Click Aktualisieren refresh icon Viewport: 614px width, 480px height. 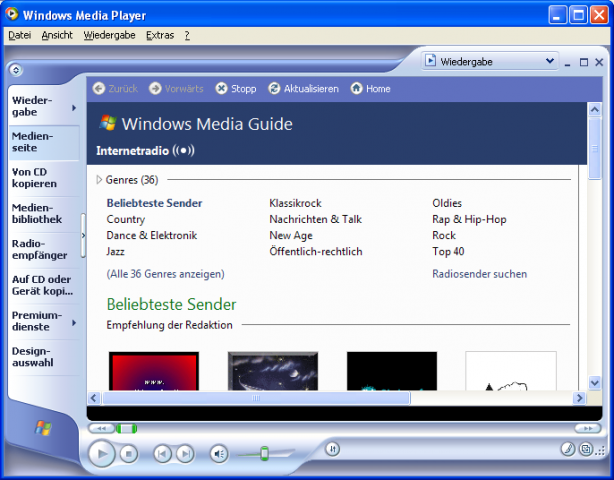pos(274,88)
